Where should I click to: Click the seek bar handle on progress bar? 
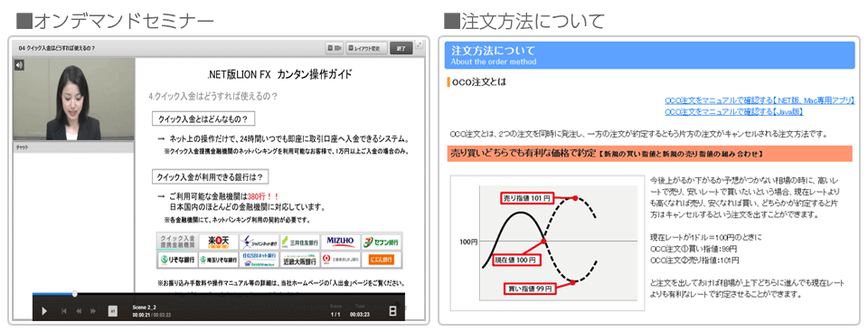(x=75, y=294)
